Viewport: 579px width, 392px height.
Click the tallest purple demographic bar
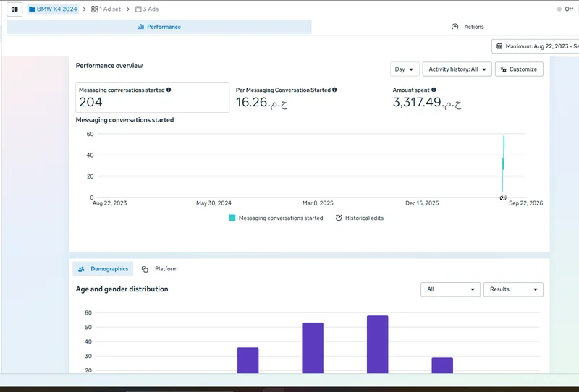(377, 344)
